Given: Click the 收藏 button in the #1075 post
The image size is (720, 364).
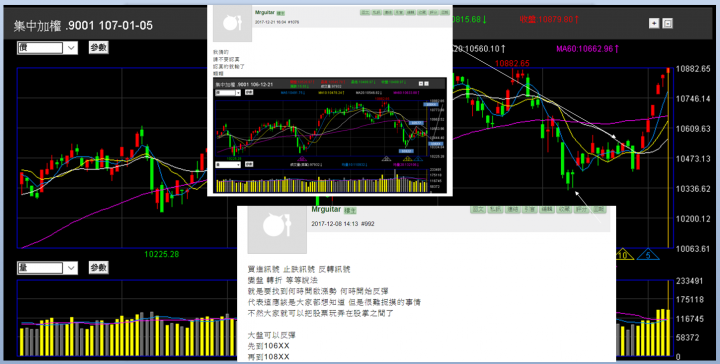Looking at the screenshot, I should click(x=422, y=12).
